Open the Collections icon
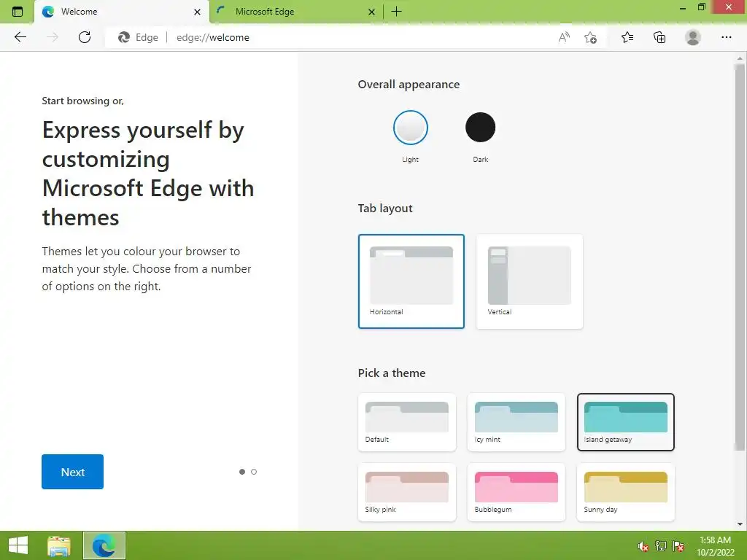The width and height of the screenshot is (747, 560). (x=659, y=37)
